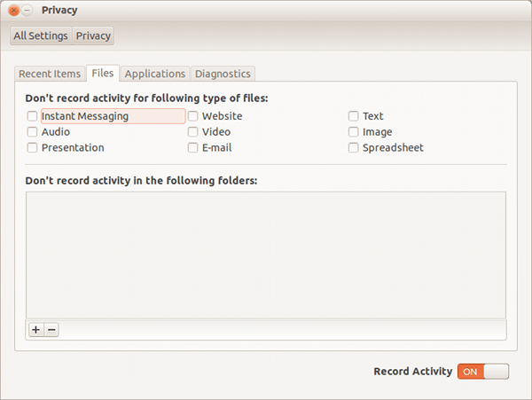Click the Privacy breadcrumb button
The image size is (532, 400).
click(x=93, y=35)
